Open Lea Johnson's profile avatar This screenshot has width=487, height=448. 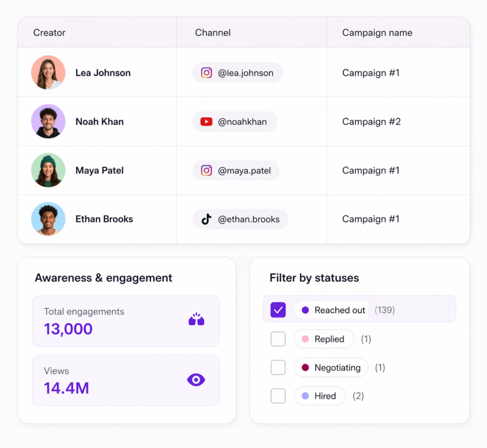pos(48,73)
